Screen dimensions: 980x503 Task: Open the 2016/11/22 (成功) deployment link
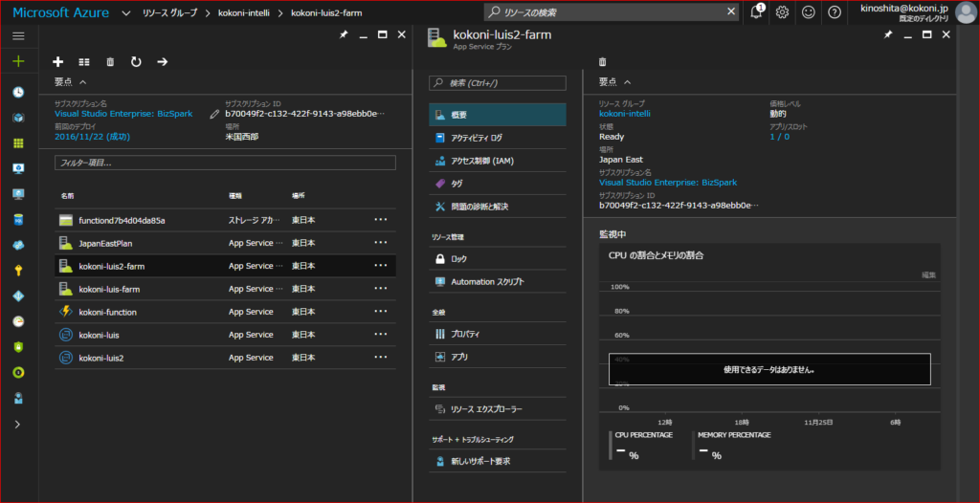[x=92, y=137]
